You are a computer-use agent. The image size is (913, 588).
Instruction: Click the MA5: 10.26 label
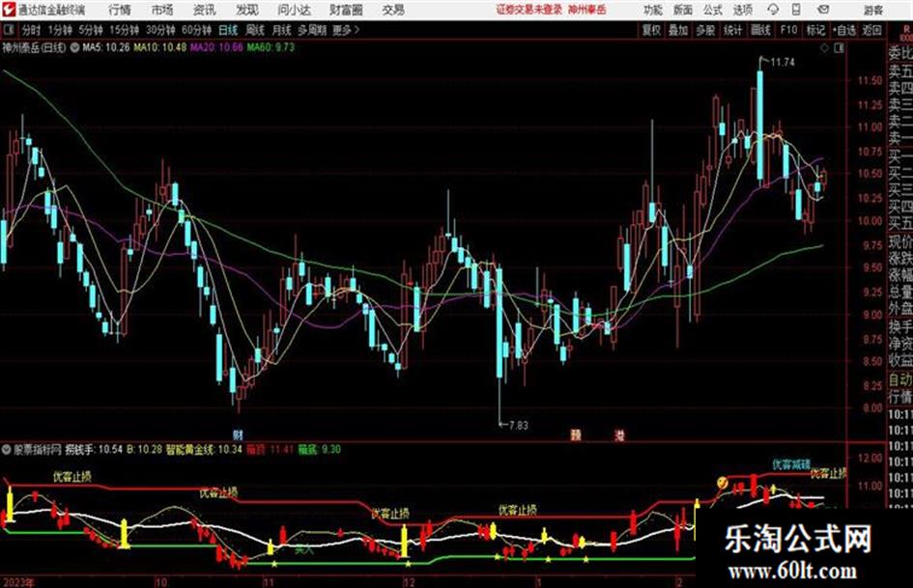point(106,47)
